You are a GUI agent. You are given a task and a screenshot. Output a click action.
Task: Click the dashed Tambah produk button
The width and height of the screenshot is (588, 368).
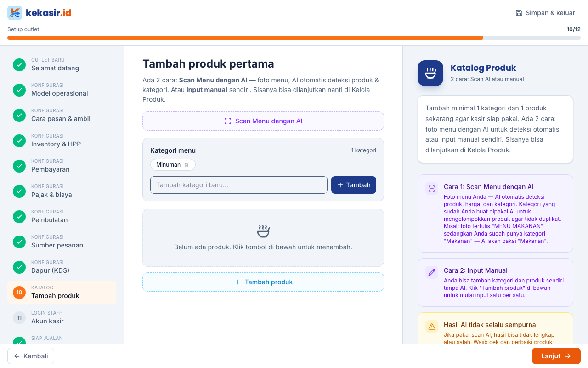tap(263, 282)
